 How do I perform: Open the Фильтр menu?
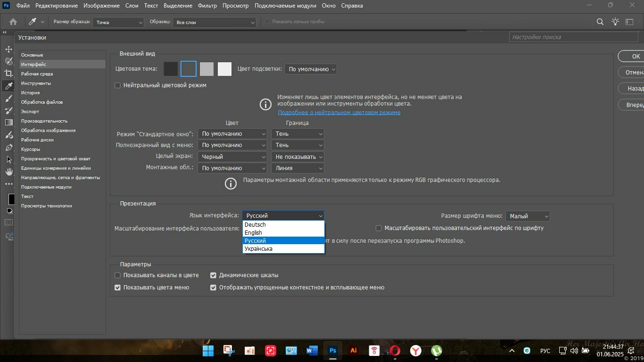[207, 6]
